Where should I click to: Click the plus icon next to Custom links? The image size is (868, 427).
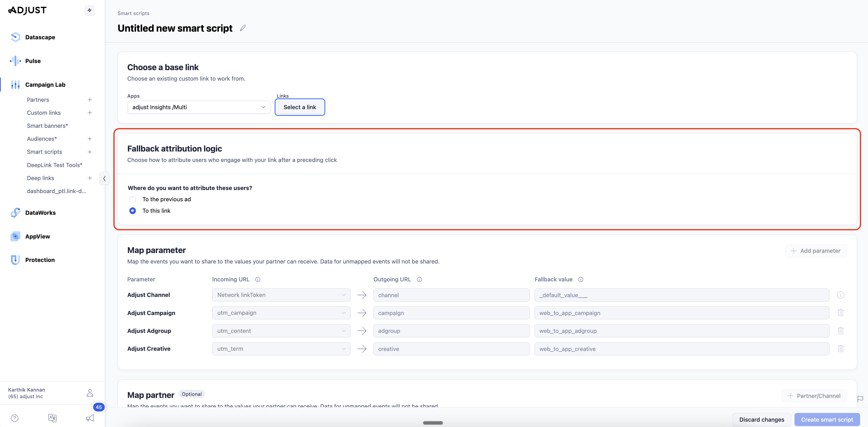pyautogui.click(x=90, y=113)
